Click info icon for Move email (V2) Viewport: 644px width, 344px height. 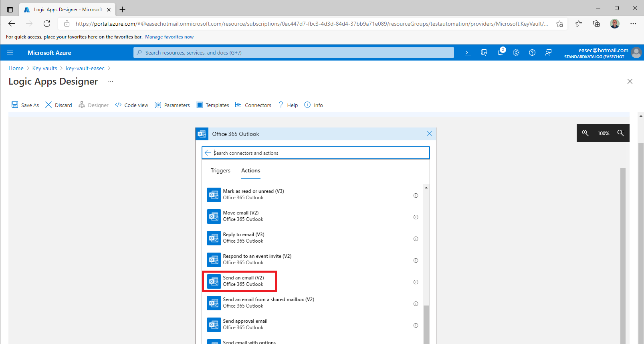pos(416,217)
